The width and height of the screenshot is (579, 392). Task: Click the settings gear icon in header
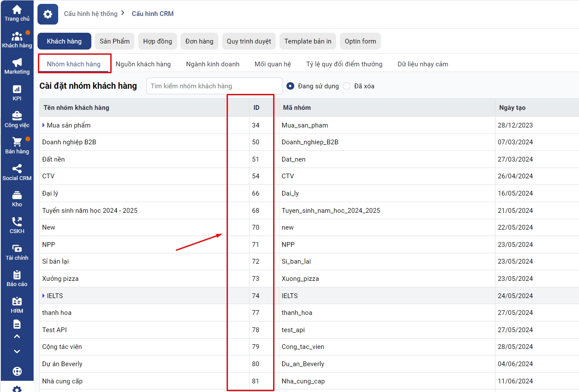point(48,14)
